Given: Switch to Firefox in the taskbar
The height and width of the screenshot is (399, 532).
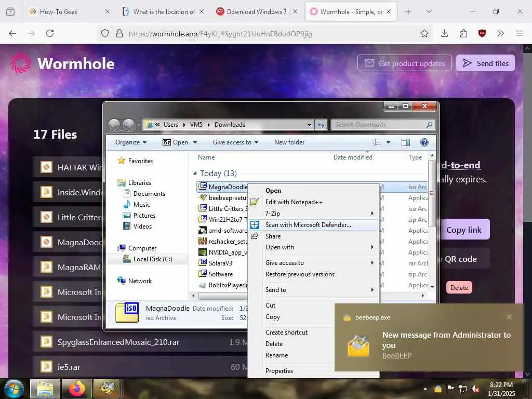Looking at the screenshot, I should point(76,389).
